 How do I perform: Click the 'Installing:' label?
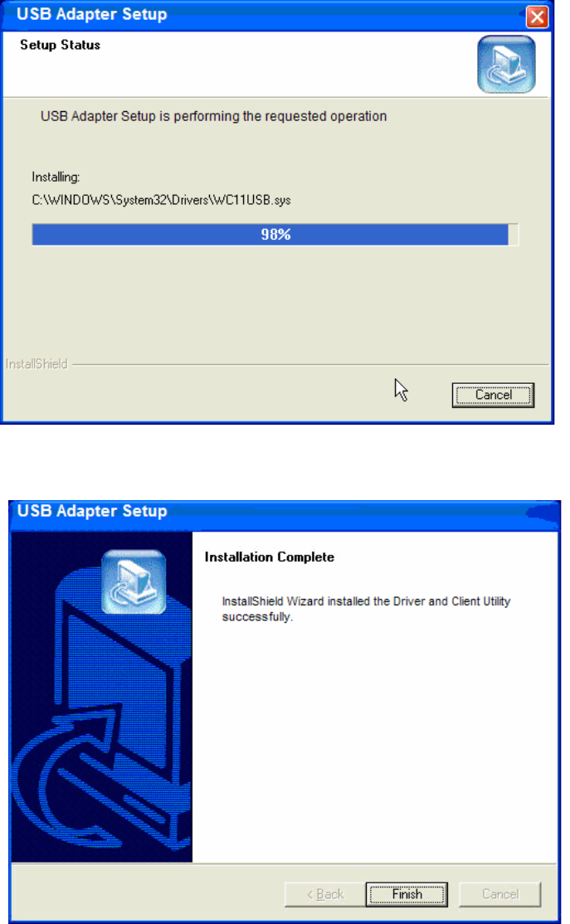56,177
